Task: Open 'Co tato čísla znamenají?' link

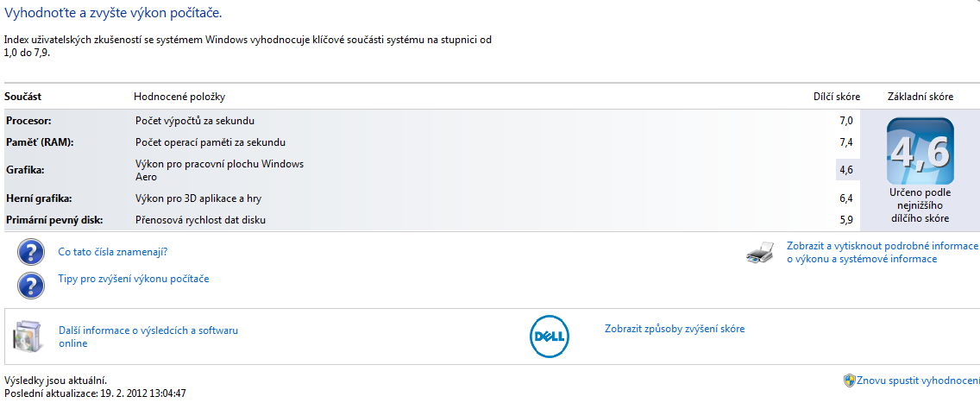Action: tap(112, 253)
